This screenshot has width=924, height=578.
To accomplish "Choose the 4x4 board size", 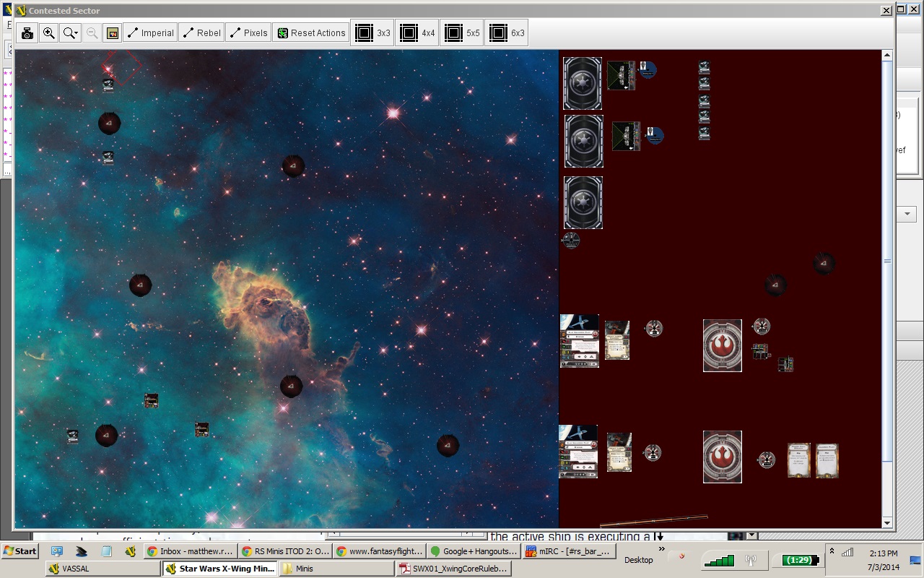I will coord(418,33).
